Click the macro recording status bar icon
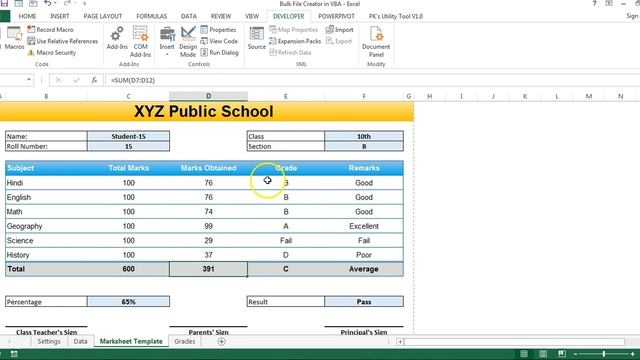The image size is (640, 360). 14,354
